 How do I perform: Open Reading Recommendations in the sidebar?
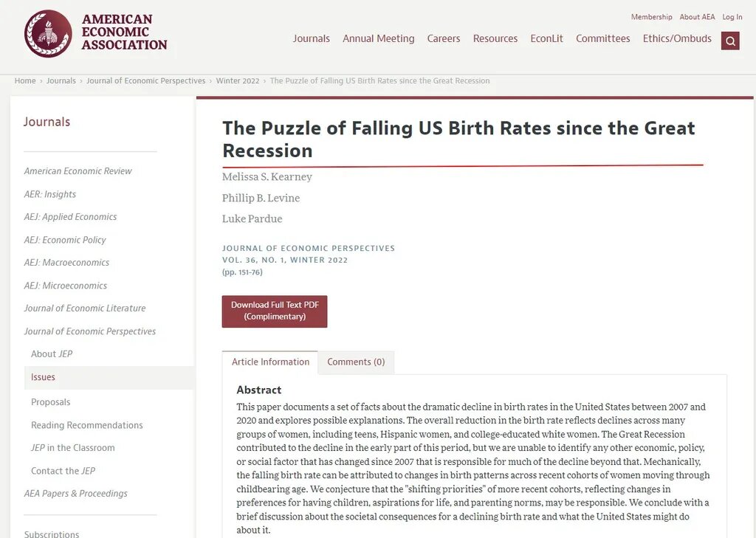[x=87, y=425]
